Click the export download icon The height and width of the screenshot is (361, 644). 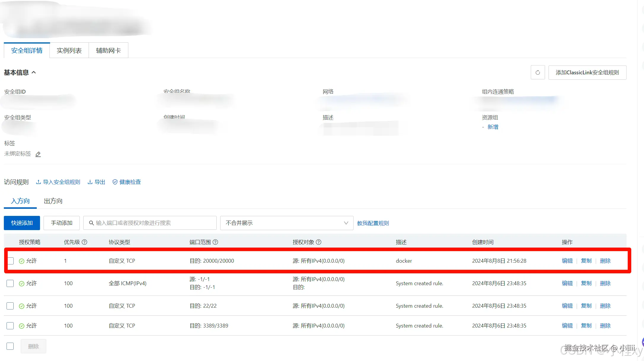coord(90,182)
